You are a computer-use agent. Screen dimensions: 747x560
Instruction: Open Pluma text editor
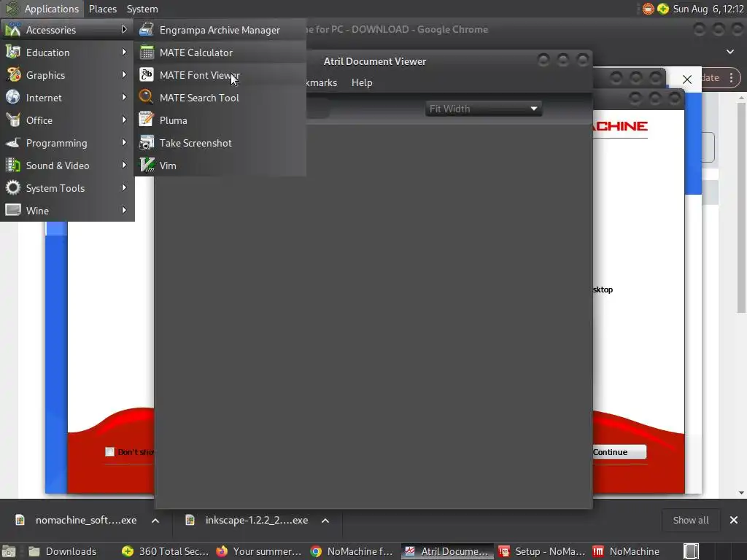click(220, 120)
